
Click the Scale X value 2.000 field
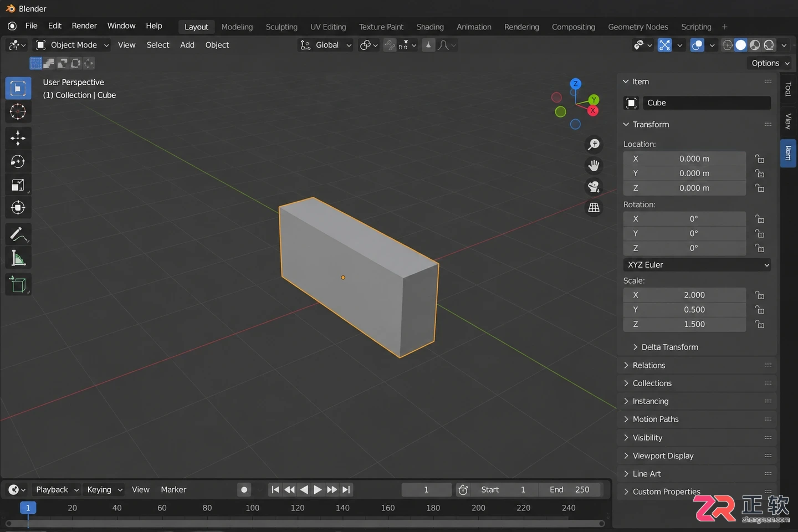684,295
